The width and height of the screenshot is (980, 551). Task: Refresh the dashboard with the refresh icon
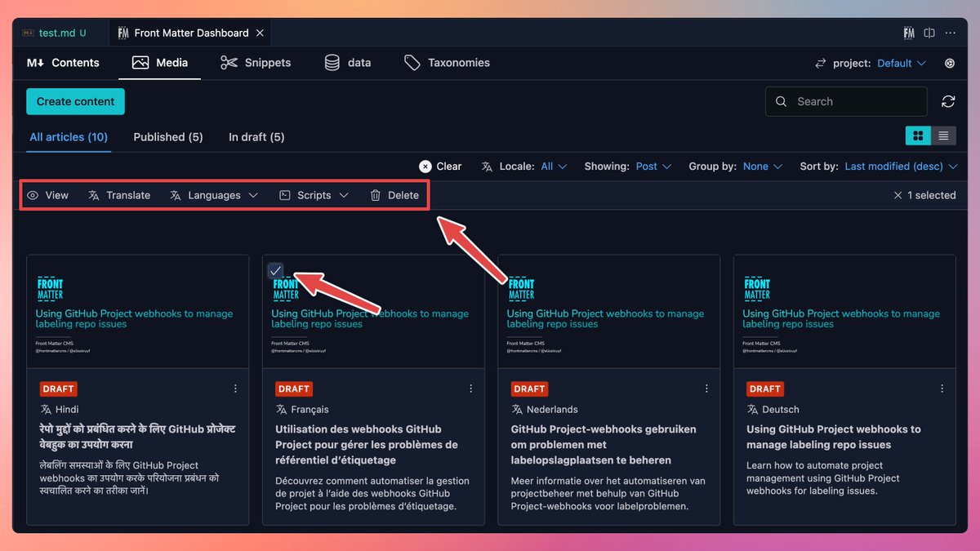(x=948, y=101)
